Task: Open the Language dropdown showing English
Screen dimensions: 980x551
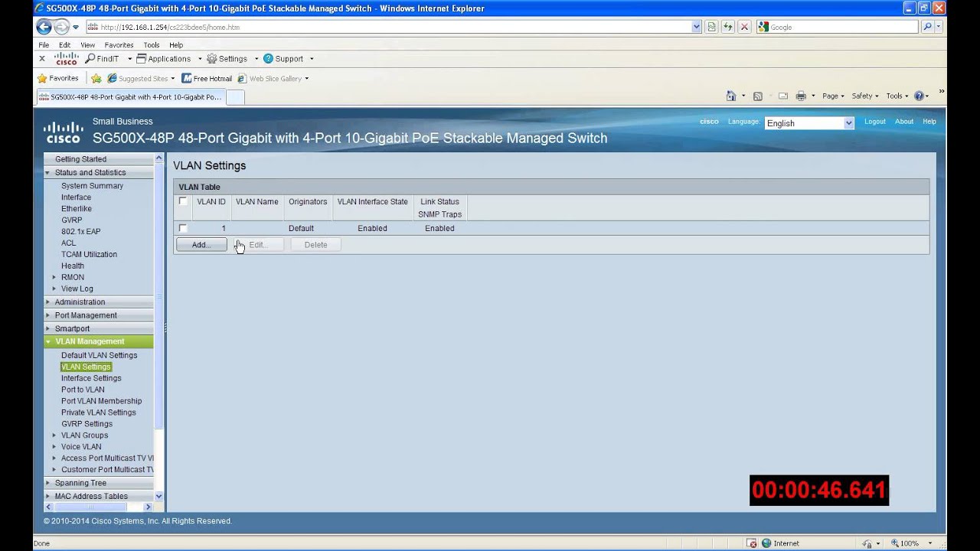Action: click(809, 123)
